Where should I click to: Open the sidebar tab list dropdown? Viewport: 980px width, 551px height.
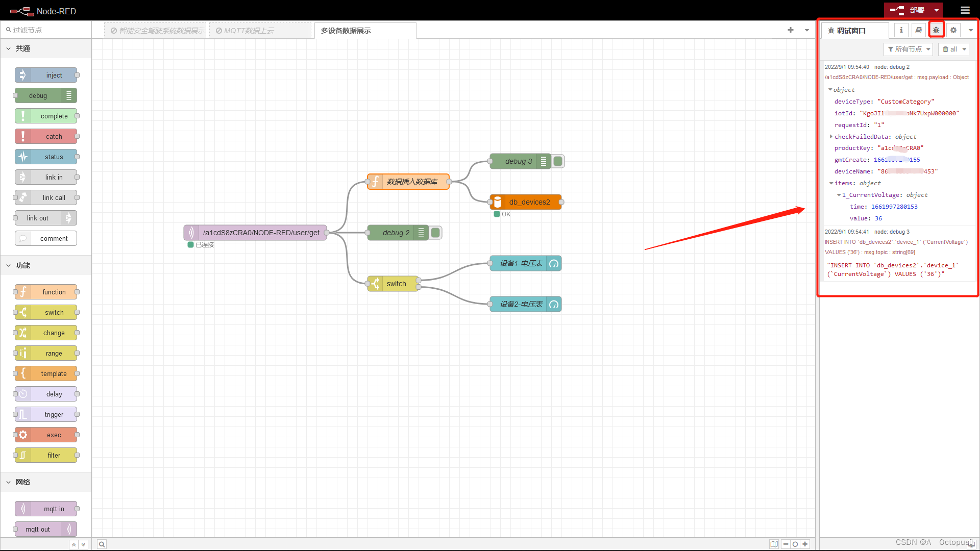tap(971, 30)
